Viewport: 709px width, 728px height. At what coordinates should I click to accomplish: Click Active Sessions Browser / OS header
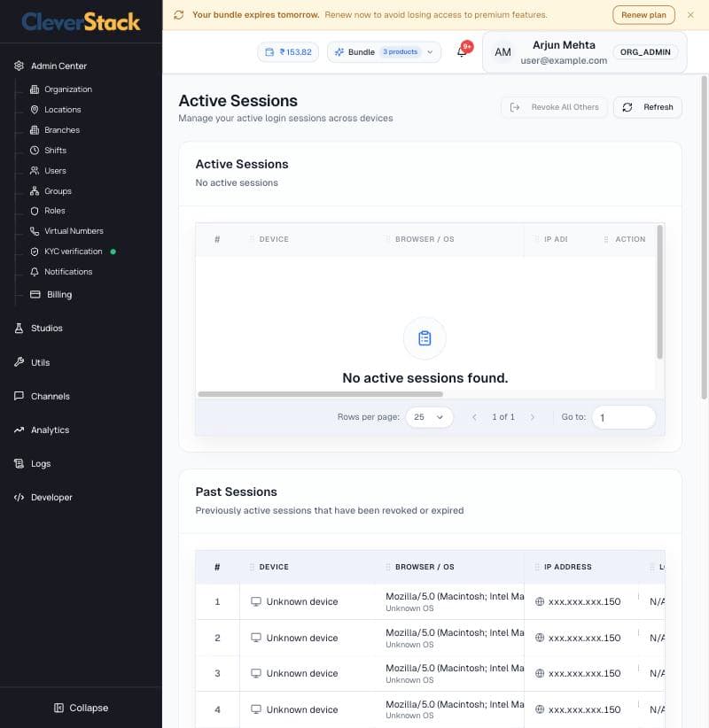(425, 239)
